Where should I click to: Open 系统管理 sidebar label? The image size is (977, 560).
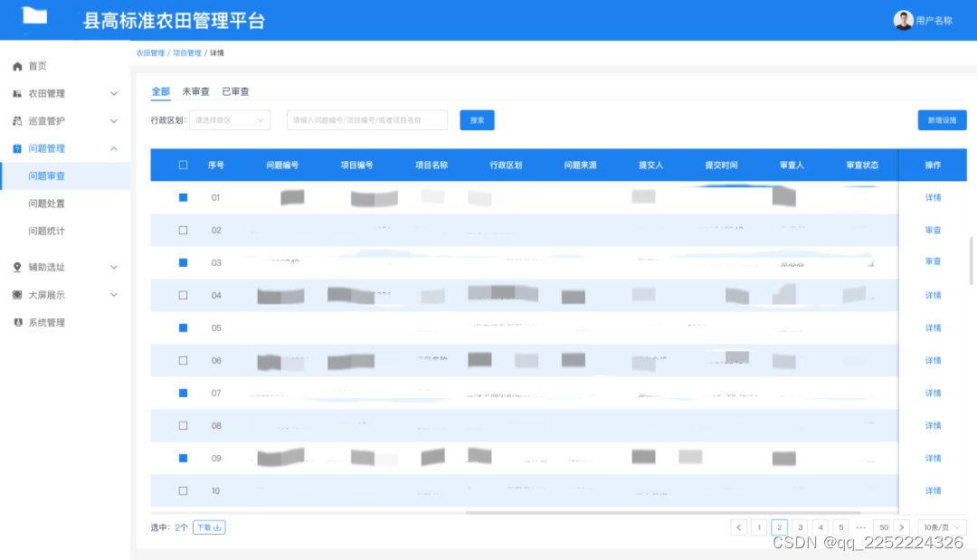coord(47,322)
